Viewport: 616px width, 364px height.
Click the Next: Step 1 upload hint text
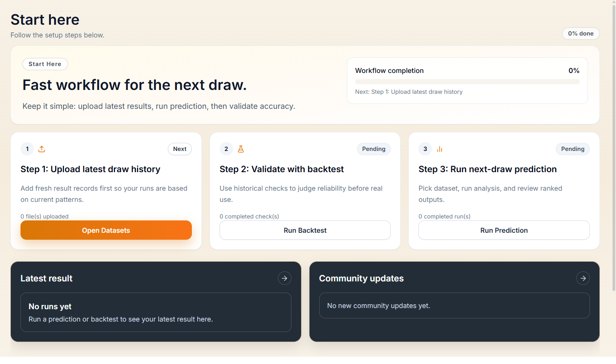tap(409, 92)
